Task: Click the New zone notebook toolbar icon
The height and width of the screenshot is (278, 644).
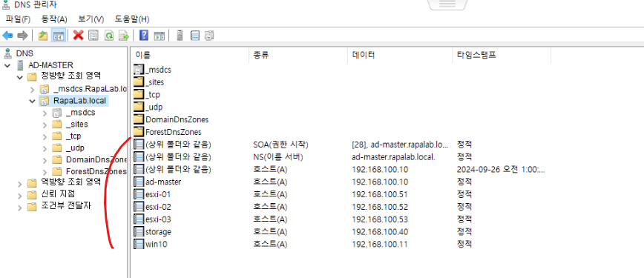Action: (x=194, y=36)
